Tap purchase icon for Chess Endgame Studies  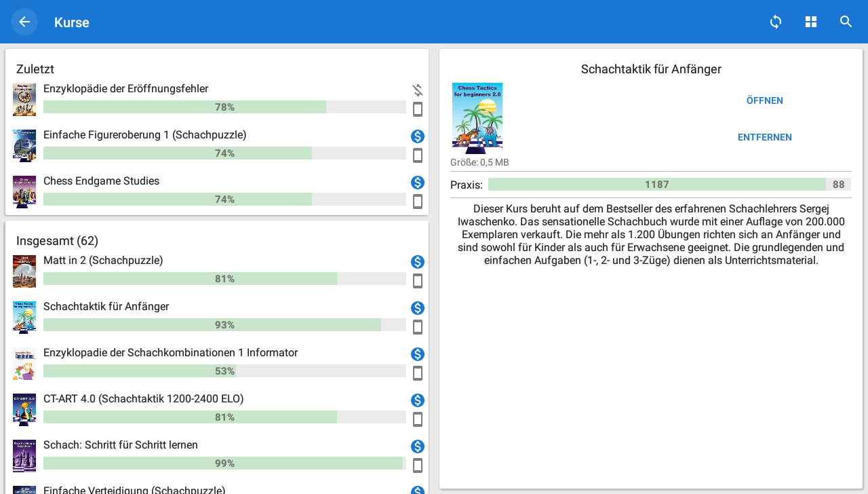click(x=418, y=183)
